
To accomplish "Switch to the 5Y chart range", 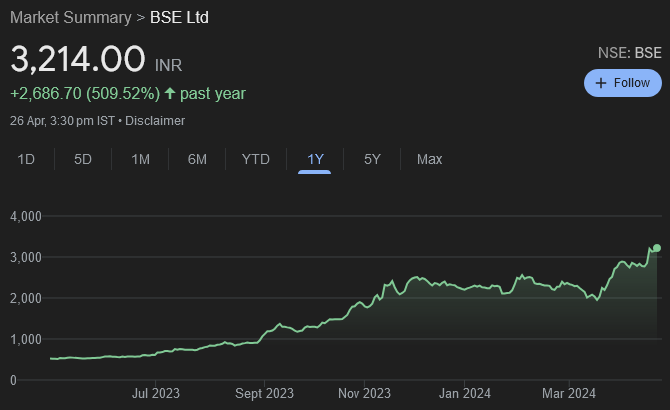I will (x=372, y=159).
